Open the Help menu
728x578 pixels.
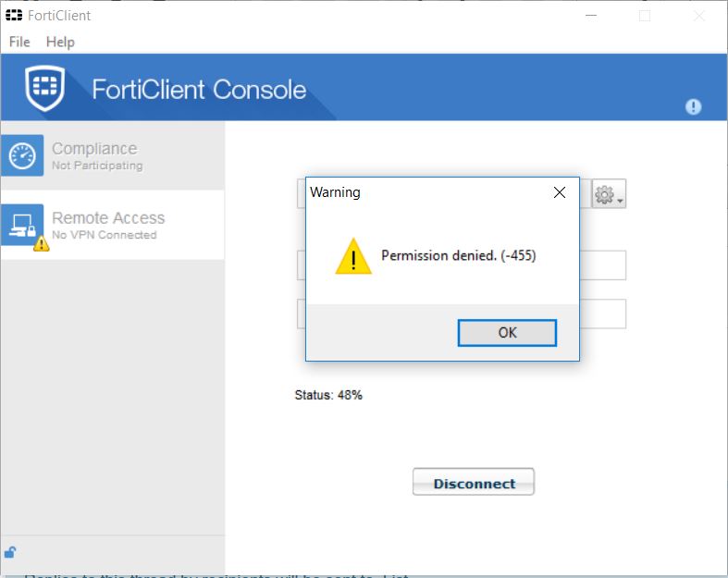coord(60,42)
